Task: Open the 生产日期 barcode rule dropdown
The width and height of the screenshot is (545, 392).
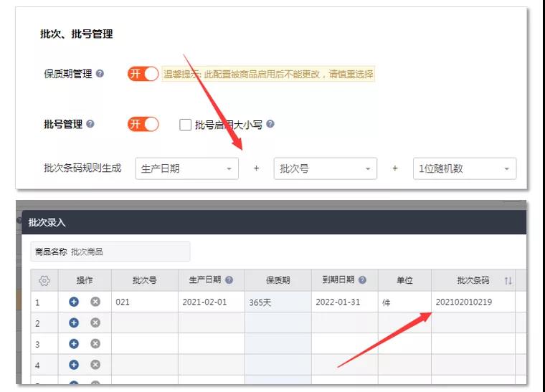Action: [x=186, y=169]
